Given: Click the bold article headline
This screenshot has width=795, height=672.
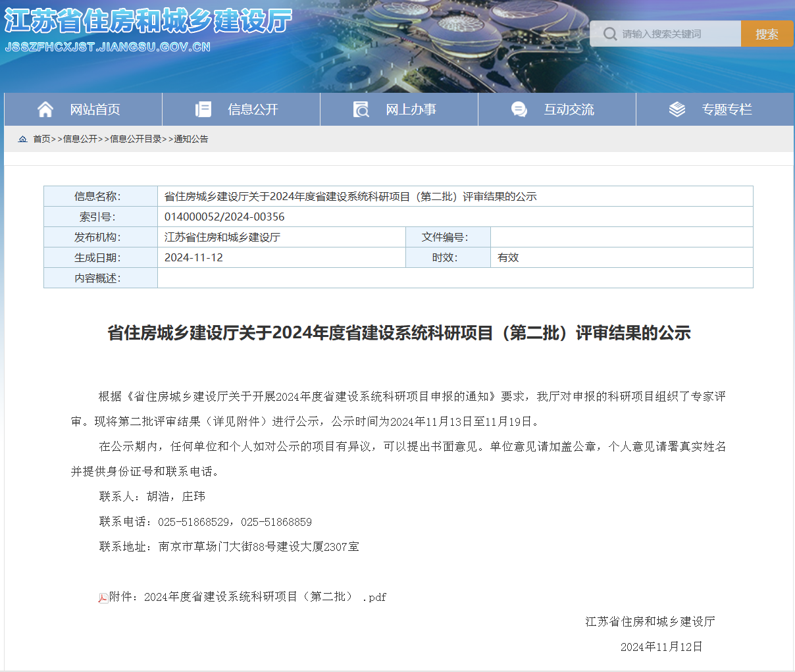Looking at the screenshot, I should pos(399,333).
